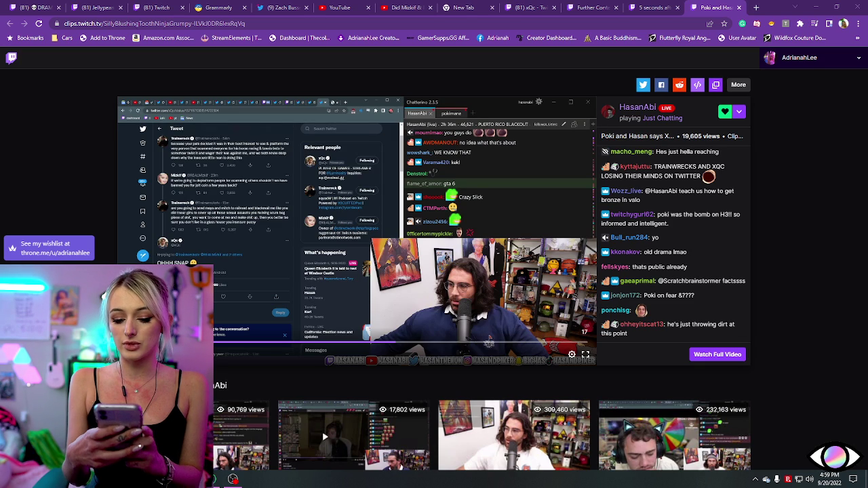Copy the clip embed code
The width and height of the screenshot is (868, 488).
[698, 85]
